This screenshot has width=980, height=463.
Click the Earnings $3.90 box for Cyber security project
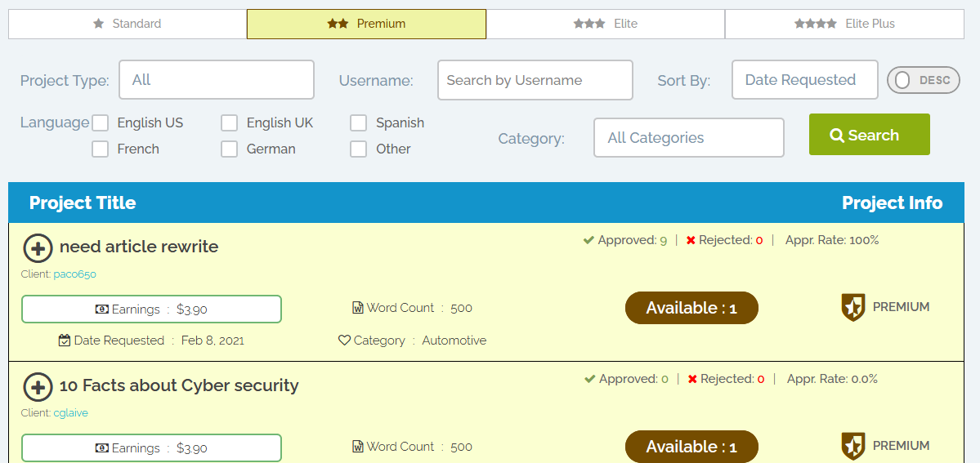pyautogui.click(x=151, y=448)
